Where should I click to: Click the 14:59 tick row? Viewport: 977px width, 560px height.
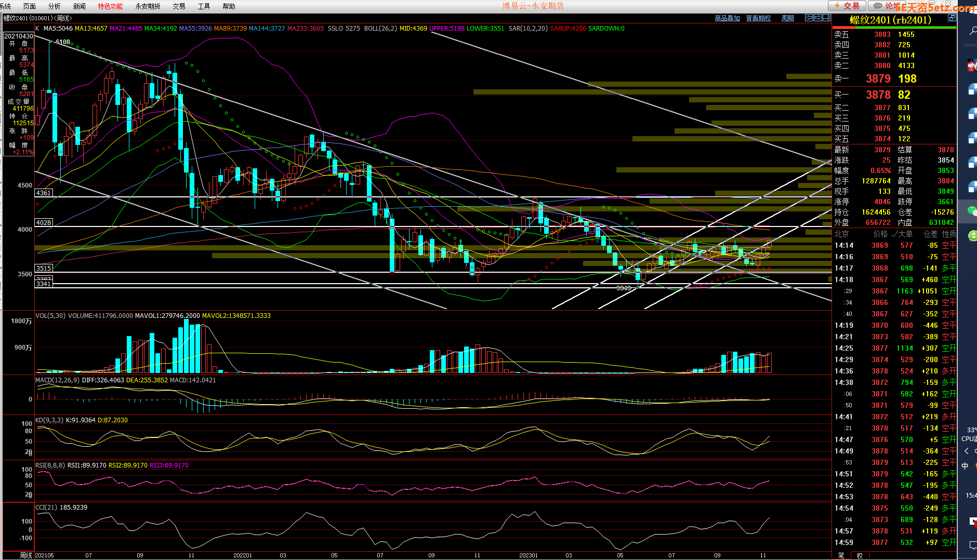point(894,542)
